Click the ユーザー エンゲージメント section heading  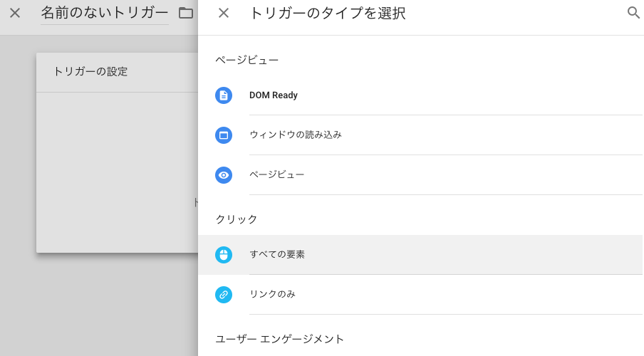click(279, 339)
